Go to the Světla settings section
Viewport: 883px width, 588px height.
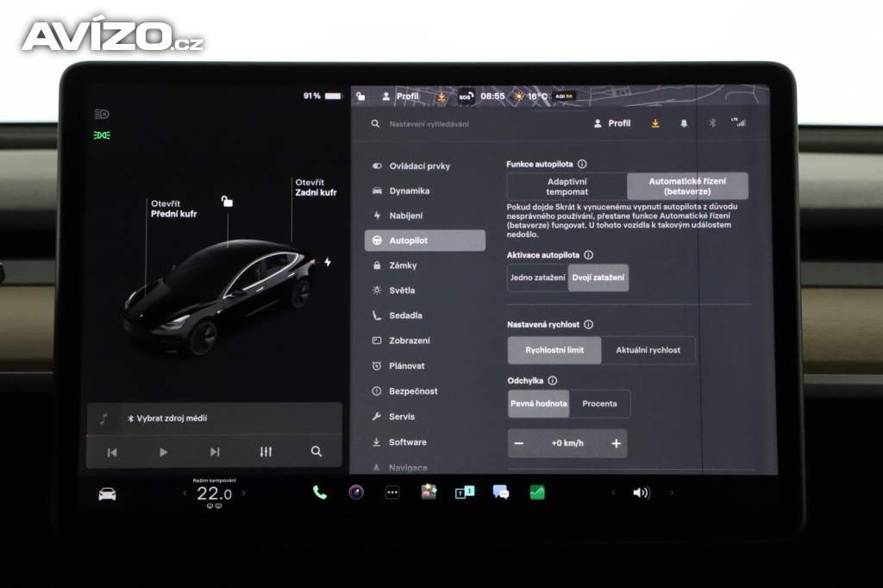click(x=402, y=291)
